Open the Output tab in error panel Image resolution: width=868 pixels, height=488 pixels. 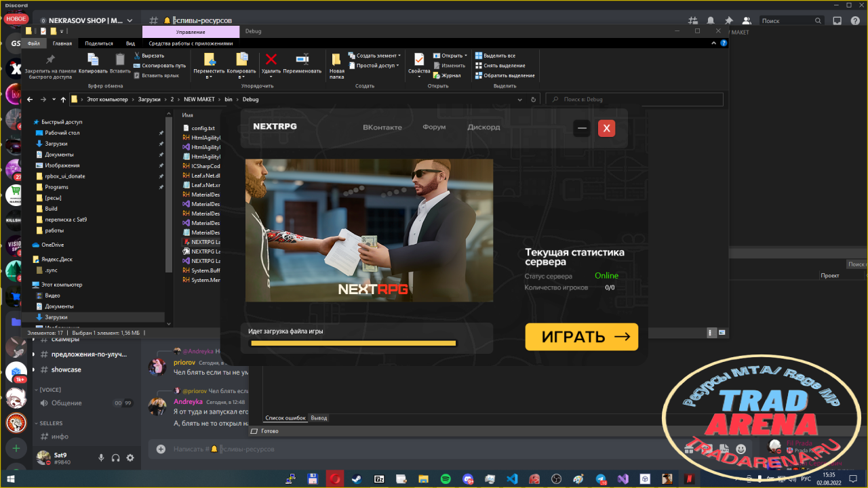(319, 418)
